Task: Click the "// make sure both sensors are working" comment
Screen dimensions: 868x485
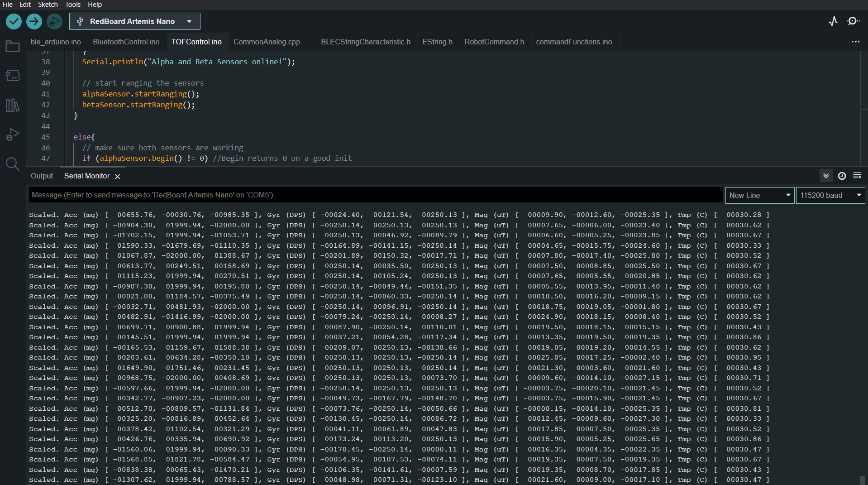Action: point(162,148)
